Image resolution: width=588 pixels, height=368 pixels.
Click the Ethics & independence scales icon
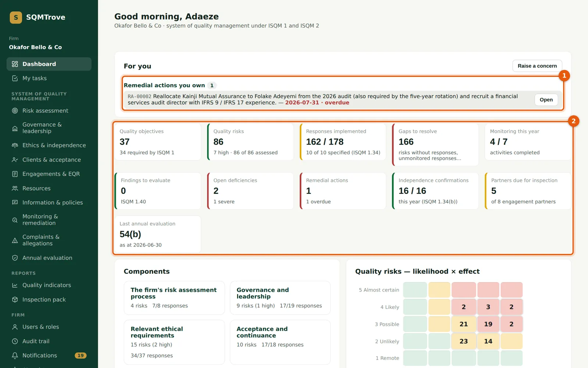click(15, 145)
